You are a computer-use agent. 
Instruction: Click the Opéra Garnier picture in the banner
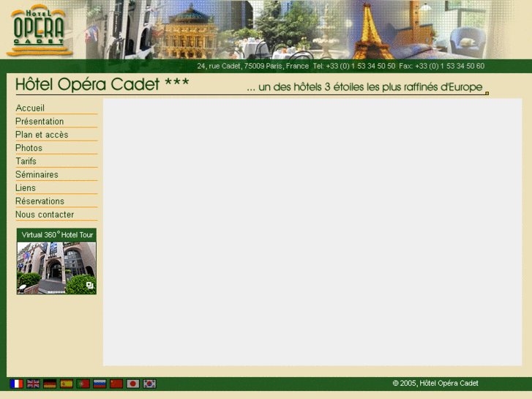click(190, 31)
